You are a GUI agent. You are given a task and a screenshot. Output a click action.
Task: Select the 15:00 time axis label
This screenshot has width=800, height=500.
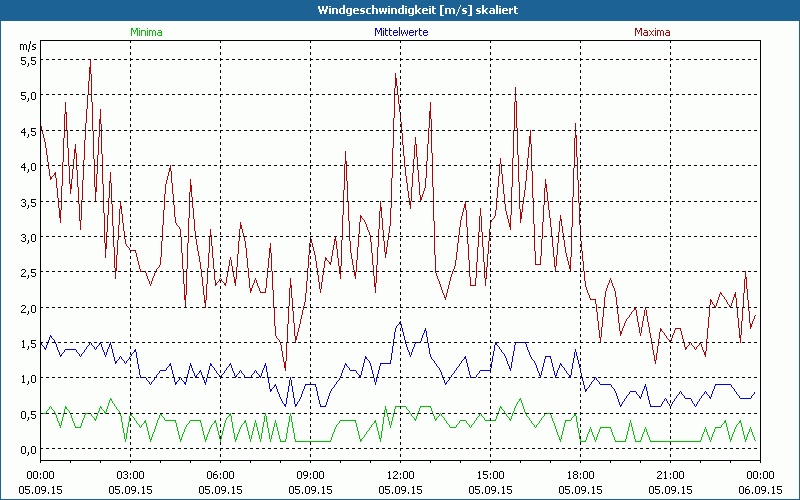point(490,475)
